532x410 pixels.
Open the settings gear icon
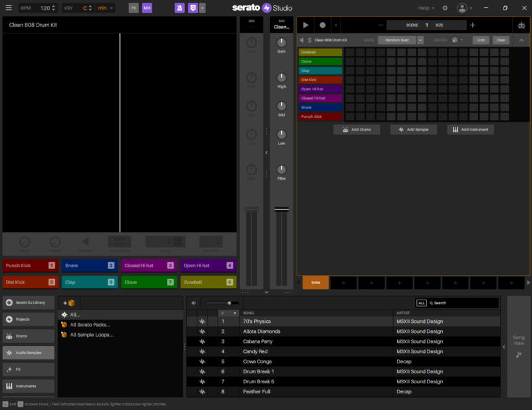445,8
